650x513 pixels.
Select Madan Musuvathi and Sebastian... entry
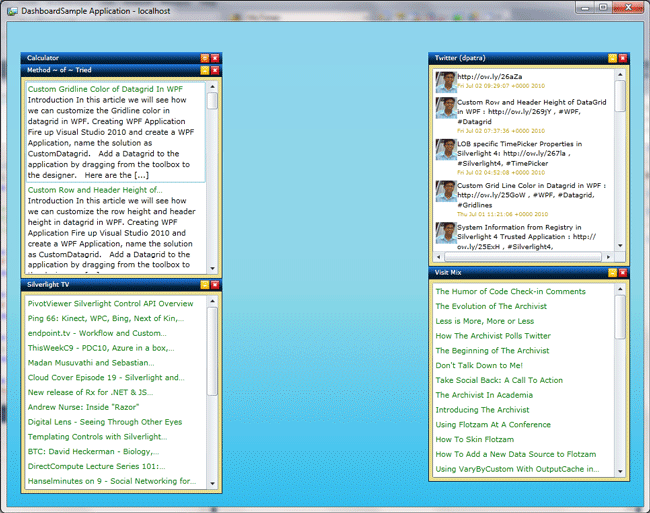point(91,363)
